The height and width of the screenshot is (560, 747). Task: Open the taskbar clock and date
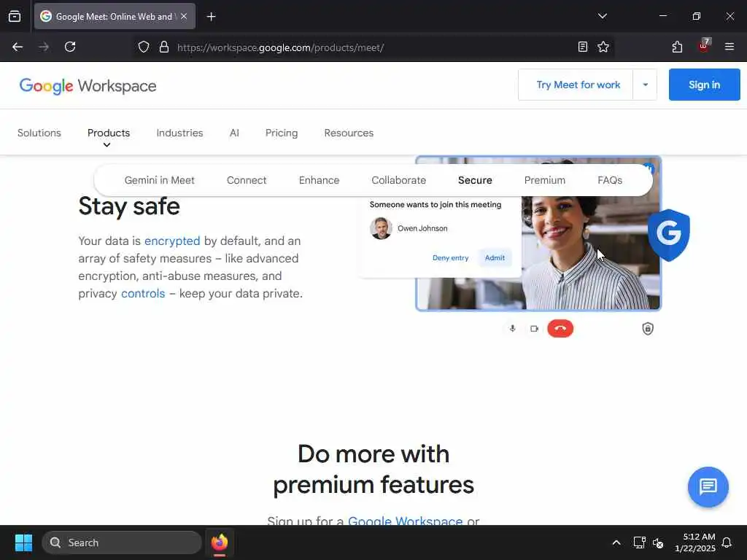(695, 542)
